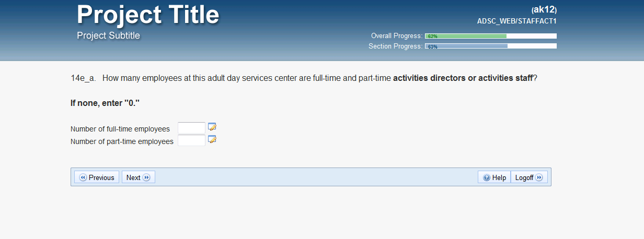Image resolution: width=644 pixels, height=239 pixels.
Task: Click the Logoff arrow icon
Action: (539, 177)
